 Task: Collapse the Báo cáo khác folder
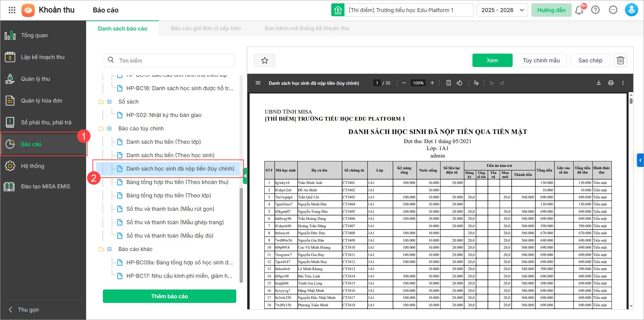109,249
